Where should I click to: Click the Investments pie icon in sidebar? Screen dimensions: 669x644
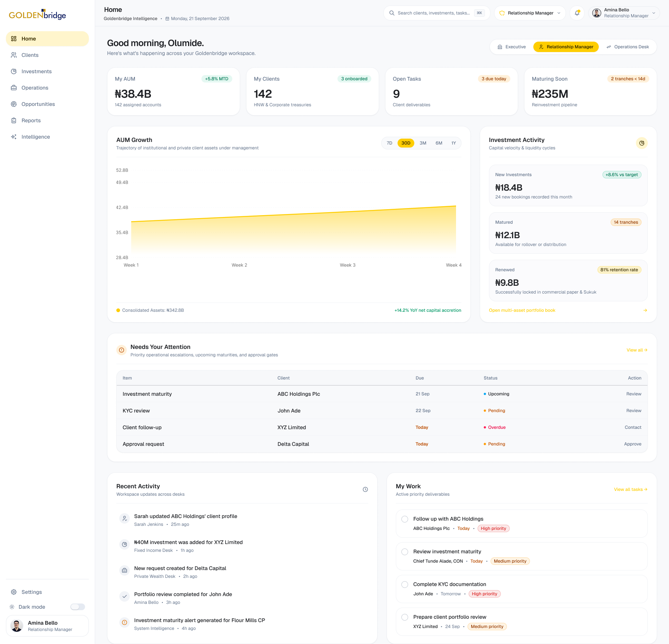pos(14,71)
